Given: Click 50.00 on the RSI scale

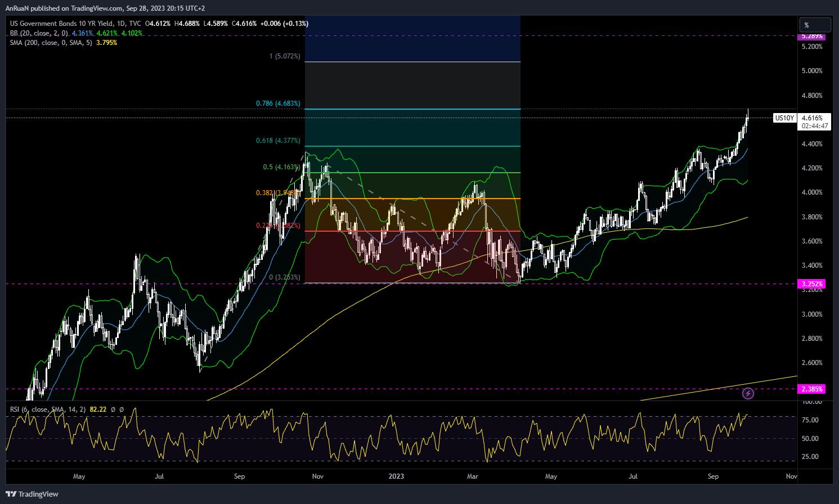Looking at the screenshot, I should pos(810,439).
